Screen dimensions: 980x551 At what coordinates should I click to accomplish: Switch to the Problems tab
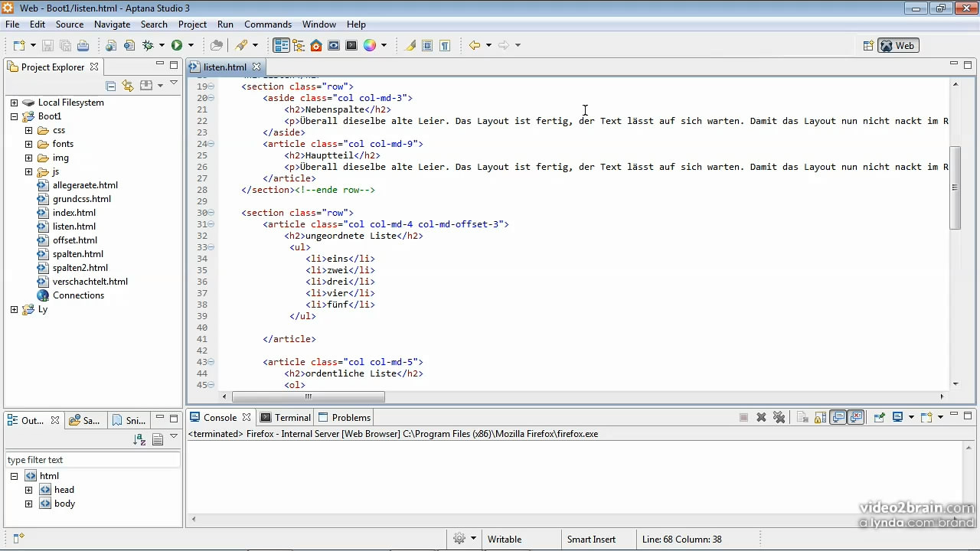pyautogui.click(x=344, y=417)
